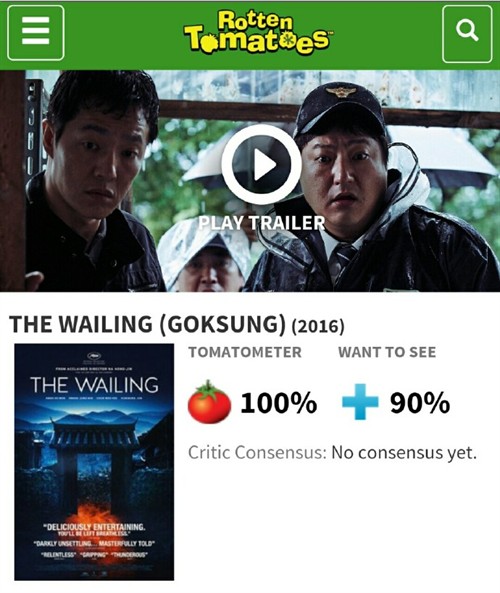Open search with the magnifier icon
The height and width of the screenshot is (593, 500).
click(x=467, y=34)
